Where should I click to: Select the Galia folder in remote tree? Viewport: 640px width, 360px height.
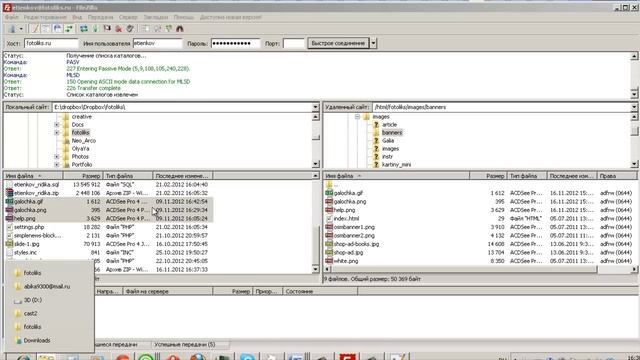tap(388, 141)
